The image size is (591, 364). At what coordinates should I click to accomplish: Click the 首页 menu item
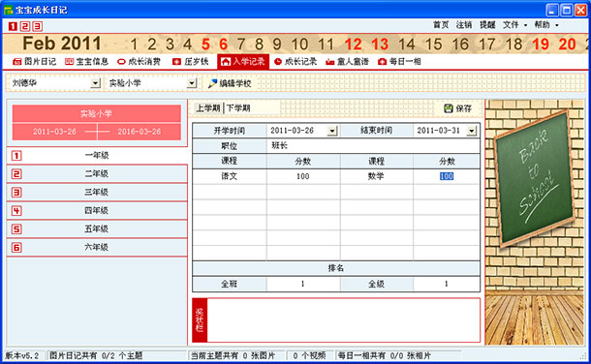point(441,25)
